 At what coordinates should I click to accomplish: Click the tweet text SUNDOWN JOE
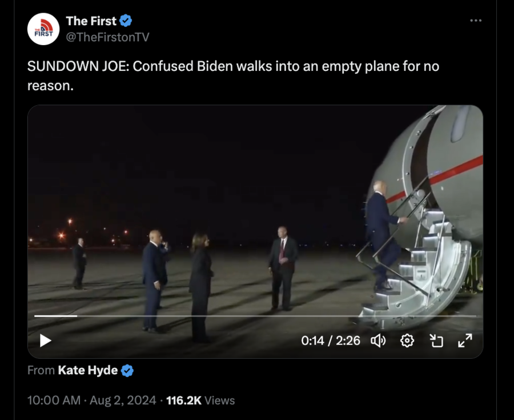click(x=77, y=66)
